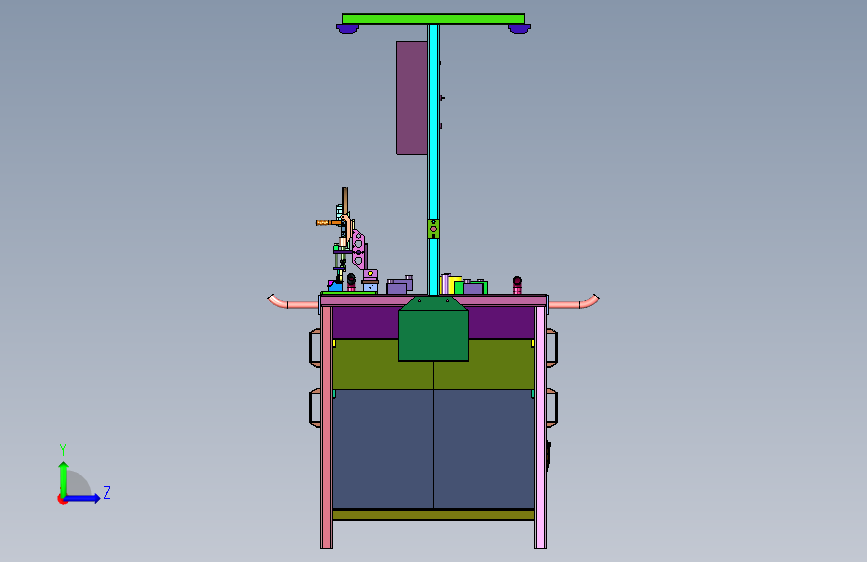
Task: Select the upper left side handle of the cabinet
Action: [315, 348]
